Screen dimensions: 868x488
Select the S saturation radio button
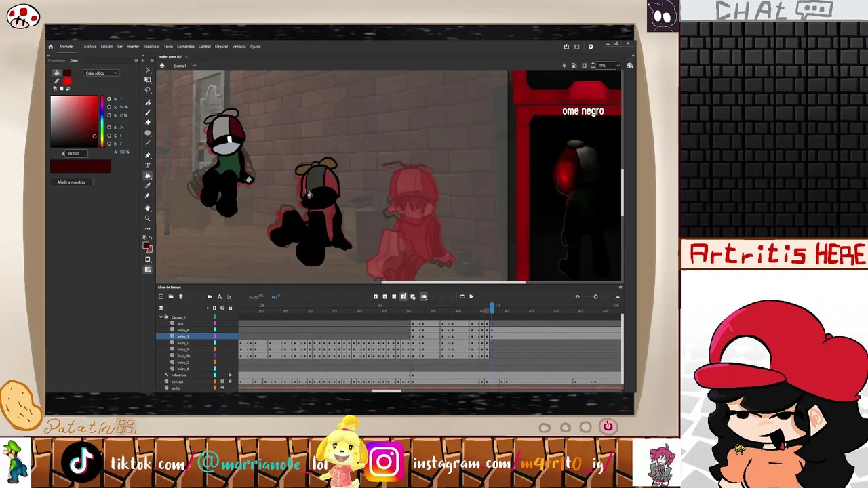click(109, 107)
